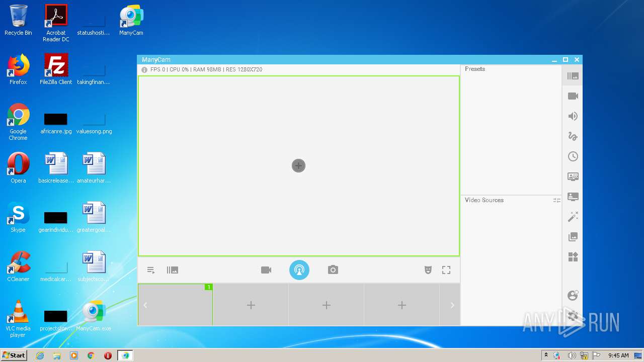The width and height of the screenshot is (644, 362).
Task: Open the Lower third title icon
Action: pos(573,197)
